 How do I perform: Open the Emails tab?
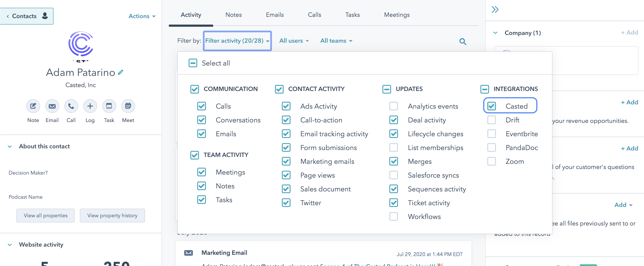[x=275, y=15]
